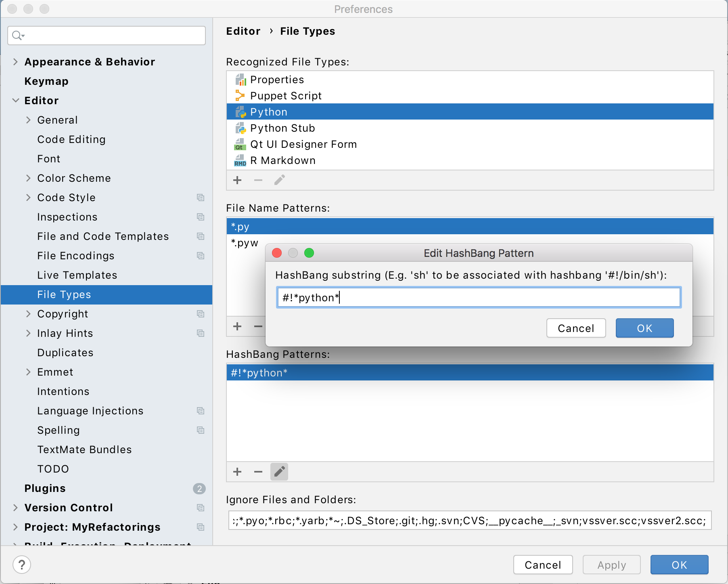Screen dimensions: 728x584
Task: Add a new HashBang pattern
Action: (237, 471)
